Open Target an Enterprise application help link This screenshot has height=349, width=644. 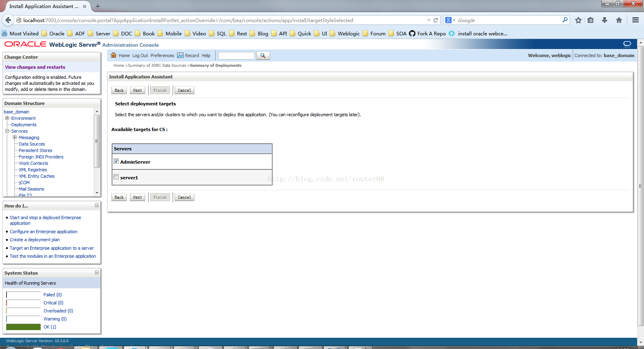pyautogui.click(x=52, y=248)
